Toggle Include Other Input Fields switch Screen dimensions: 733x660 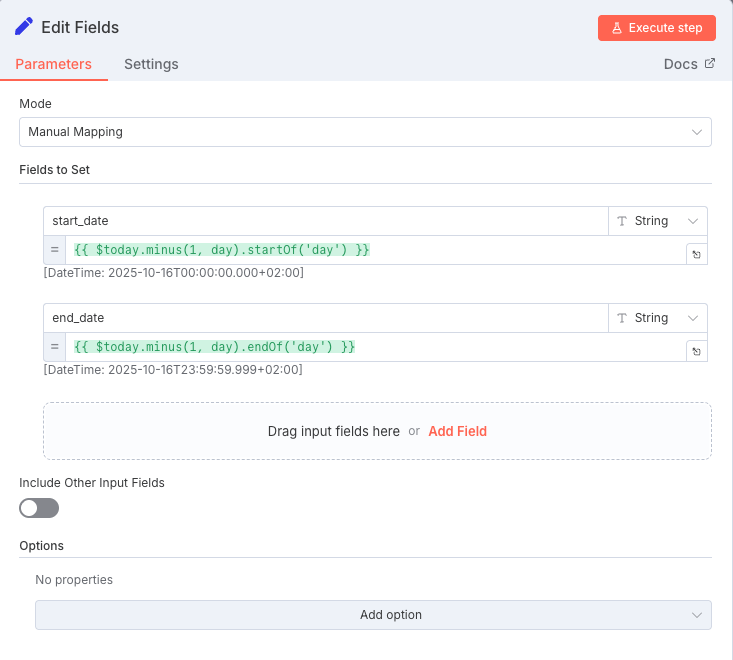(x=39, y=508)
